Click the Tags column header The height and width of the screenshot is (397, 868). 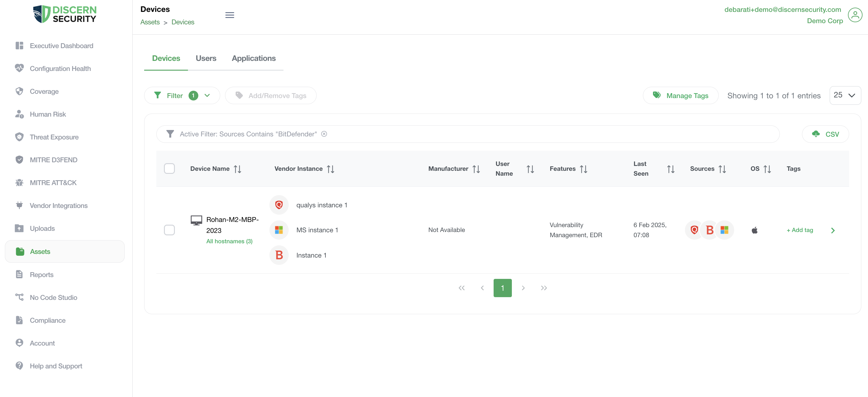tap(793, 169)
